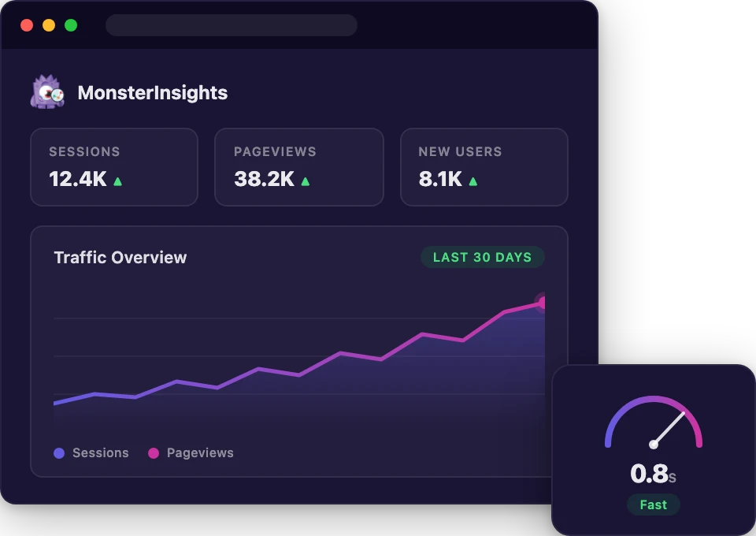Click the blue Sessions legend dot
The image size is (756, 536).
point(59,453)
